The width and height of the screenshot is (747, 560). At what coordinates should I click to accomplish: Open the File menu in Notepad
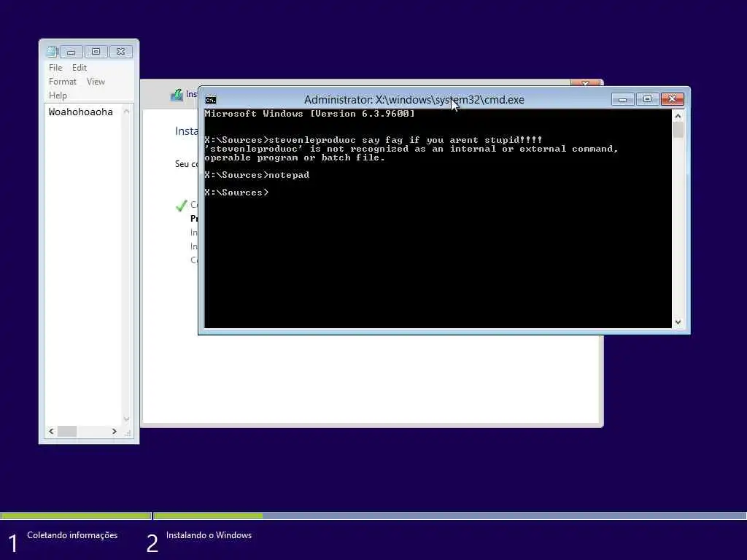tap(55, 68)
